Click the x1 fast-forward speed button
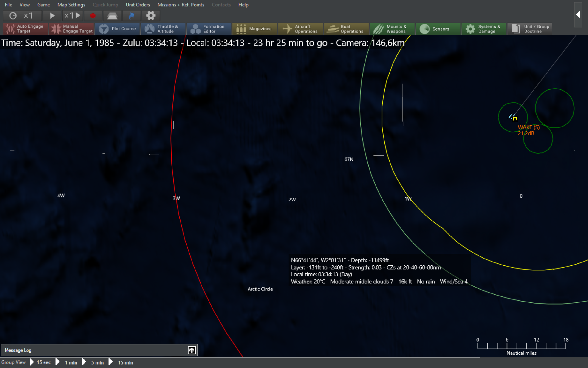The height and width of the screenshot is (368, 588). coord(72,16)
